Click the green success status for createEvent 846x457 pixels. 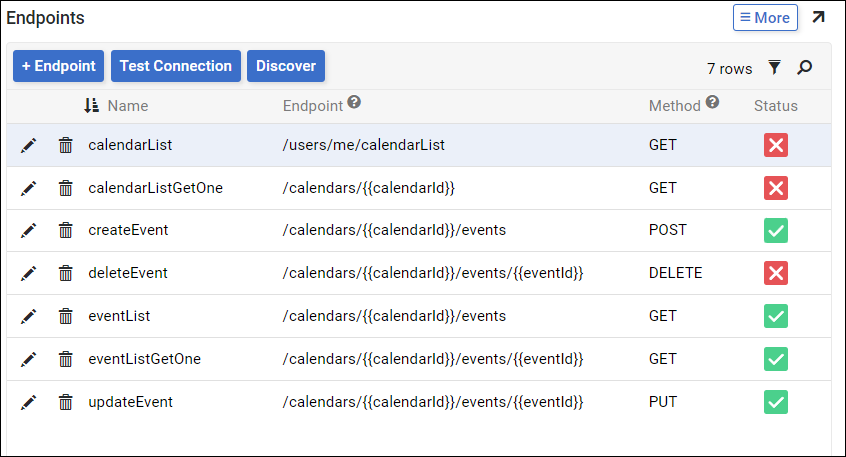click(x=776, y=231)
